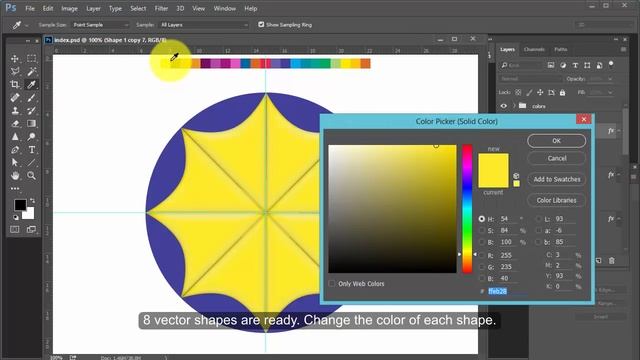Screen dimensions: 640x360
Task: Click Cancel in Color Picker
Action: pyautogui.click(x=557, y=158)
